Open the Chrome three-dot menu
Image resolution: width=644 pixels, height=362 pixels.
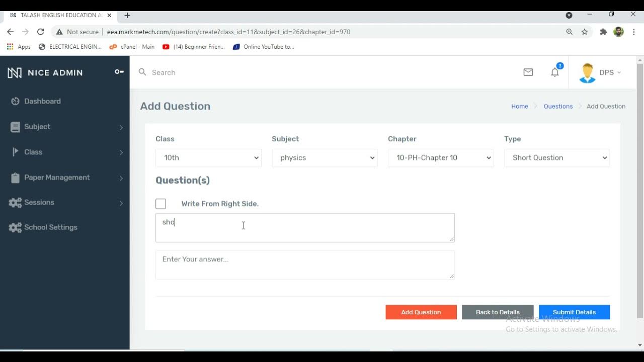[633, 32]
